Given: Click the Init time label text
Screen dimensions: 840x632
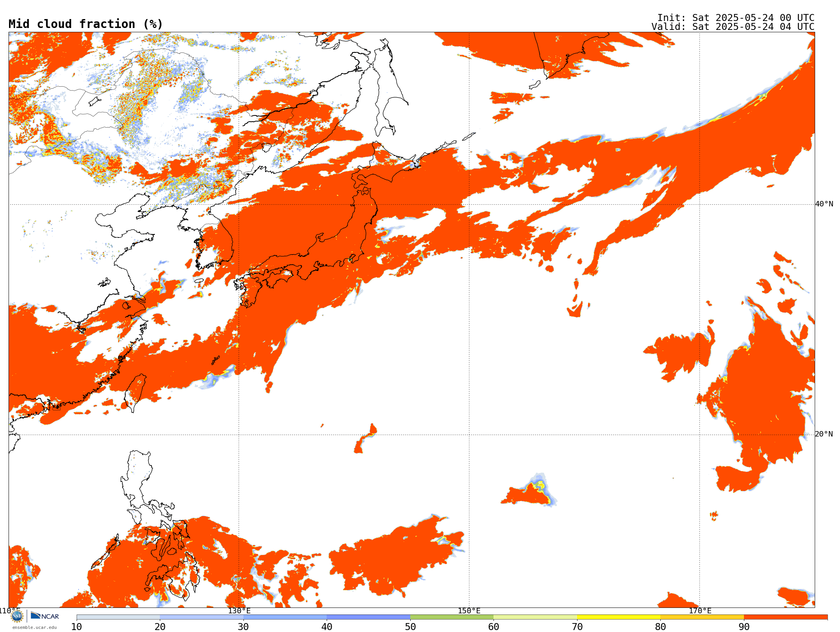Looking at the screenshot, I should tap(736, 18).
